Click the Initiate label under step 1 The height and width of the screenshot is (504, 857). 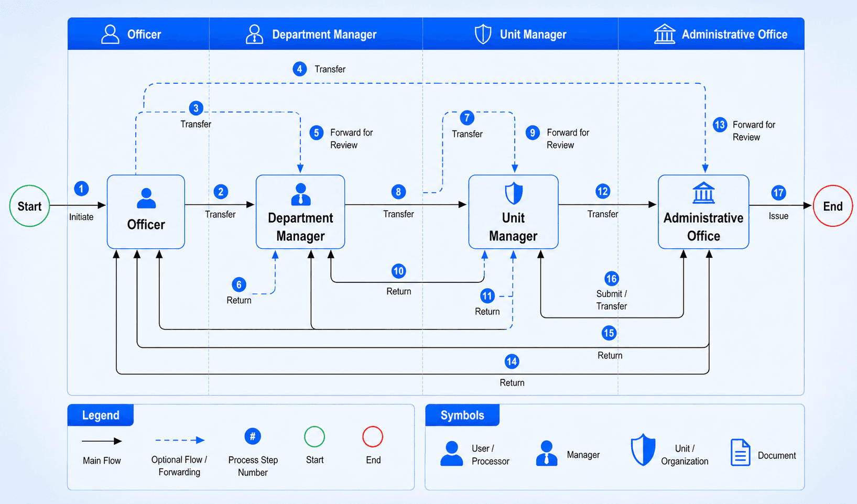pos(81,217)
